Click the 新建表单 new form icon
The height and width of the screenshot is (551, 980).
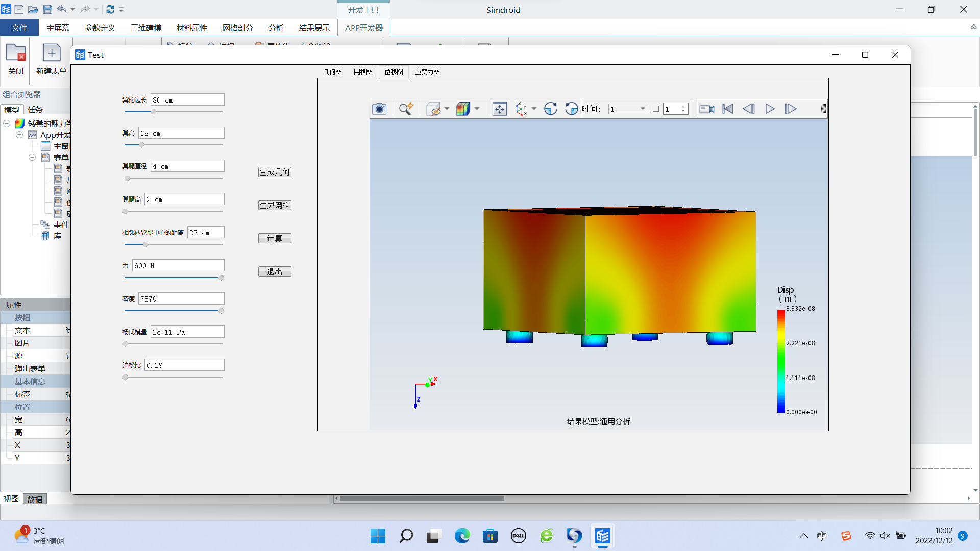pos(52,53)
